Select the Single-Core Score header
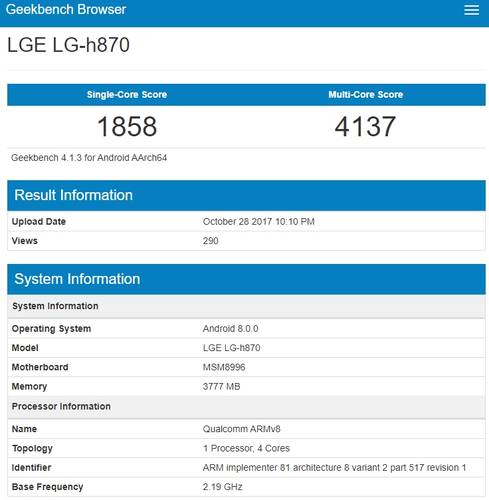Image resolution: width=489 pixels, height=500 pixels. coord(127,95)
